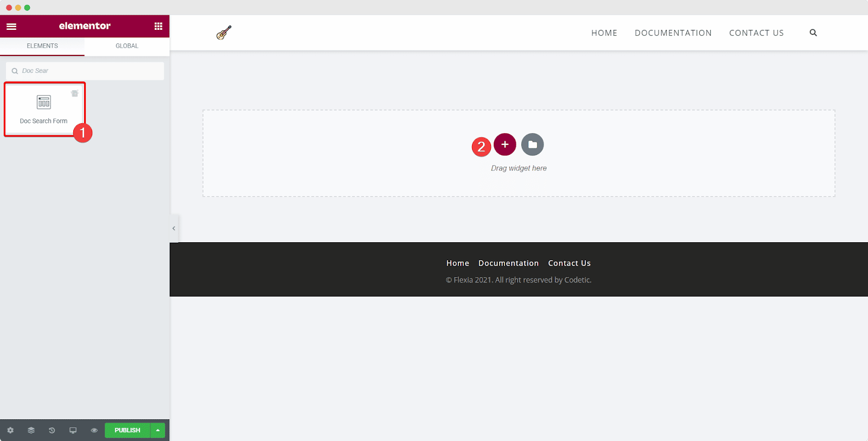This screenshot has height=441, width=868.
Task: Click the guitar site logo
Action: [x=224, y=33]
